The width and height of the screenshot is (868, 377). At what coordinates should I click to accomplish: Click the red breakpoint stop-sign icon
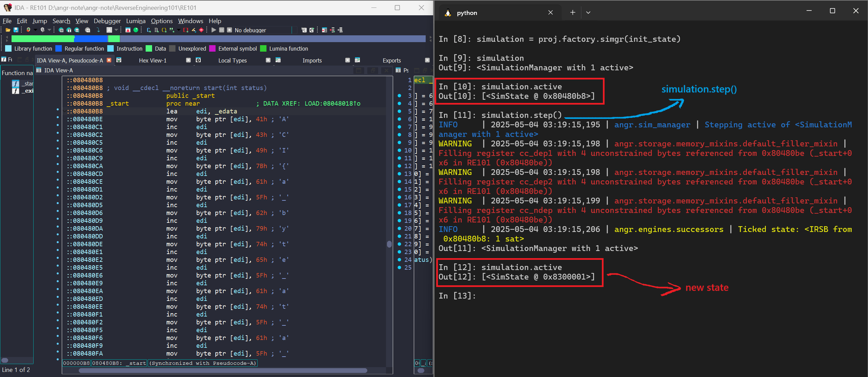coord(201,30)
